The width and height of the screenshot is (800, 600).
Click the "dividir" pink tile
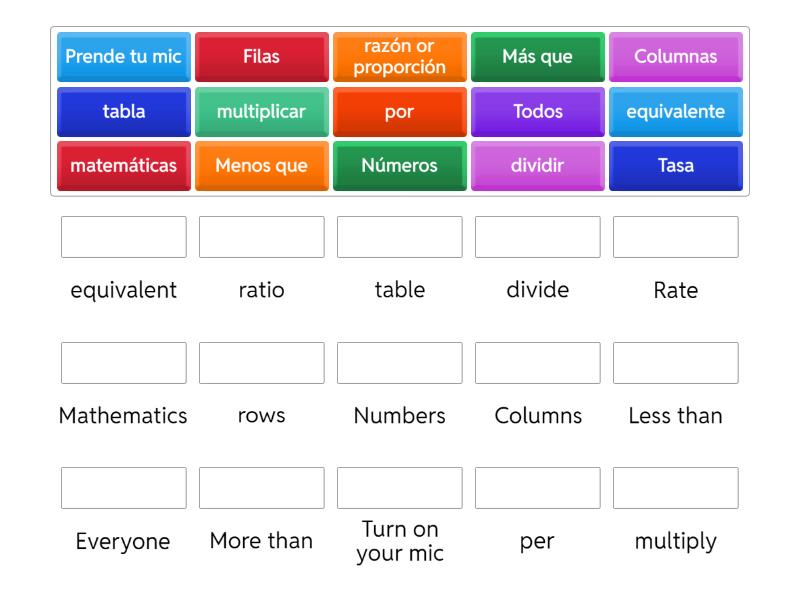538,166
